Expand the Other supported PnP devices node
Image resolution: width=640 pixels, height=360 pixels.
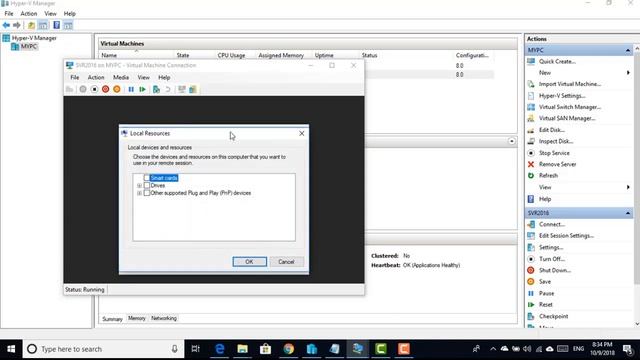click(x=139, y=193)
